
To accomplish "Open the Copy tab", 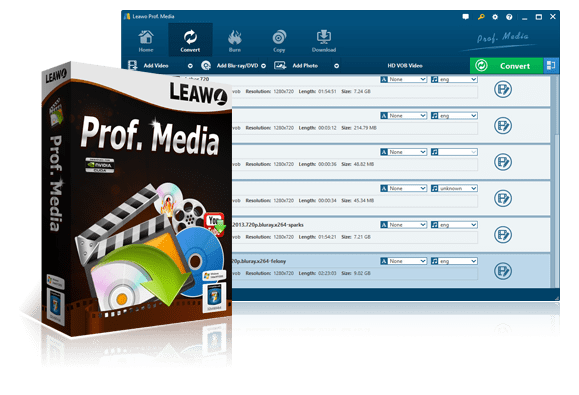I will tap(279, 41).
